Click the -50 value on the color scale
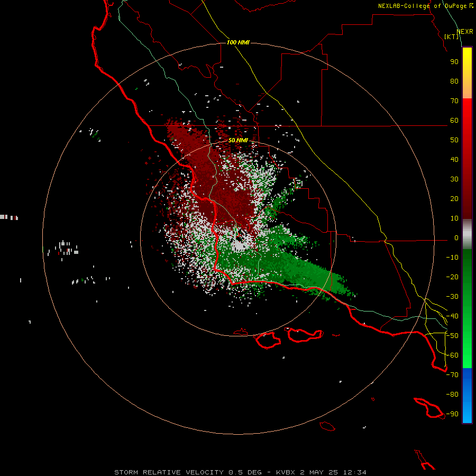 click(452, 336)
